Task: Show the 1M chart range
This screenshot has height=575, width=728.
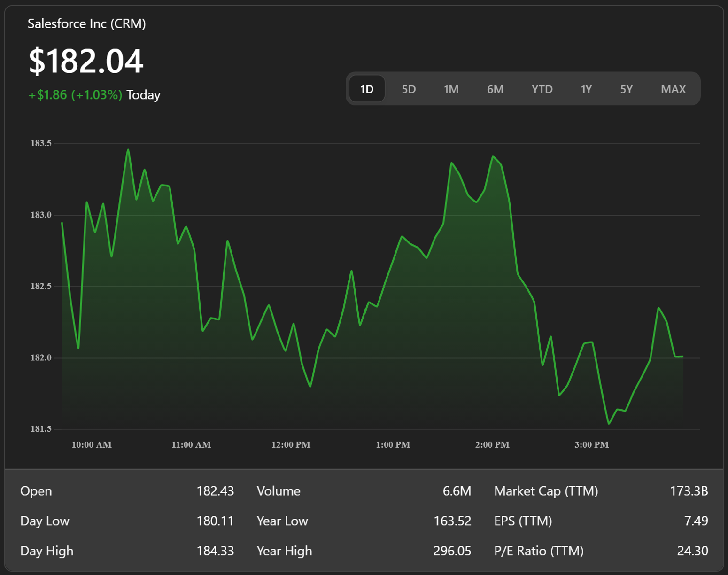Action: (451, 89)
